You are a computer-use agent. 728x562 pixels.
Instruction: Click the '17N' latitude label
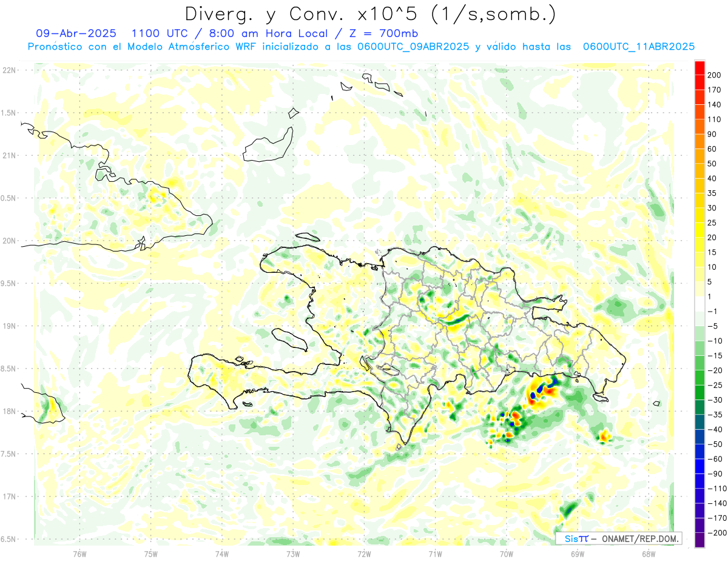click(8, 497)
